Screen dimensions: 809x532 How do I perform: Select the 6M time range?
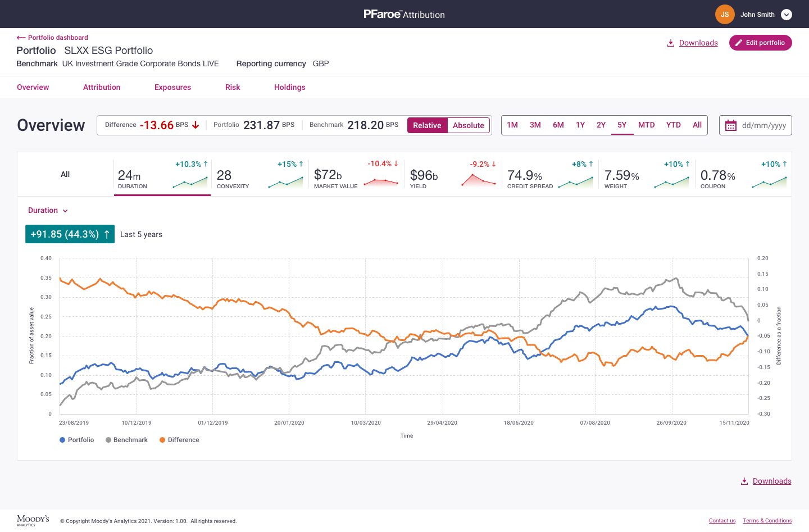point(558,125)
